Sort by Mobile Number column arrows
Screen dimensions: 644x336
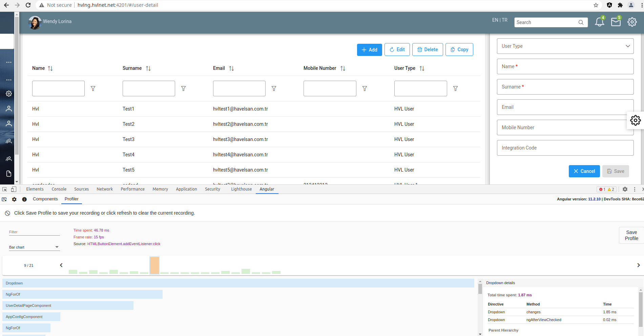click(x=343, y=68)
